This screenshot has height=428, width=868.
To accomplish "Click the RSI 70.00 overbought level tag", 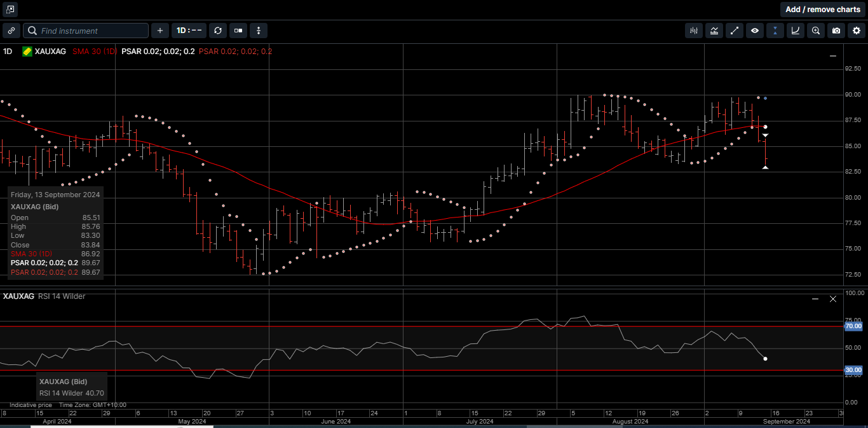I will pyautogui.click(x=853, y=326).
